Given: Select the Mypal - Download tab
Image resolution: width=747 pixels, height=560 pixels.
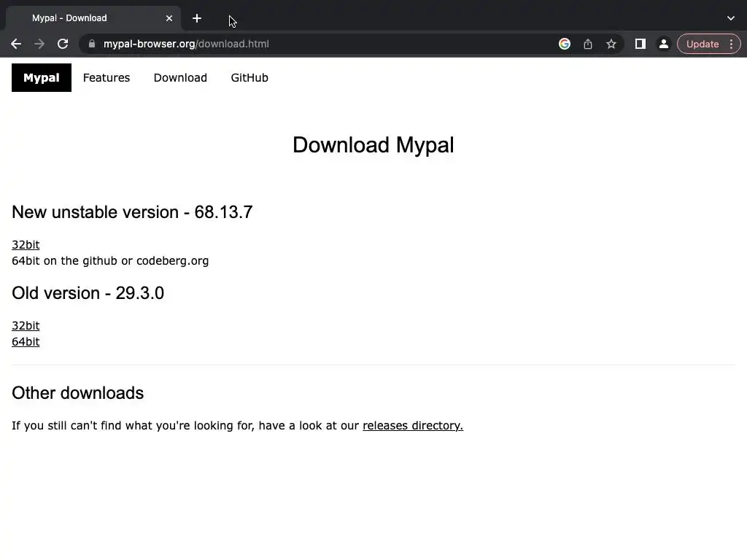Looking at the screenshot, I should 93,18.
